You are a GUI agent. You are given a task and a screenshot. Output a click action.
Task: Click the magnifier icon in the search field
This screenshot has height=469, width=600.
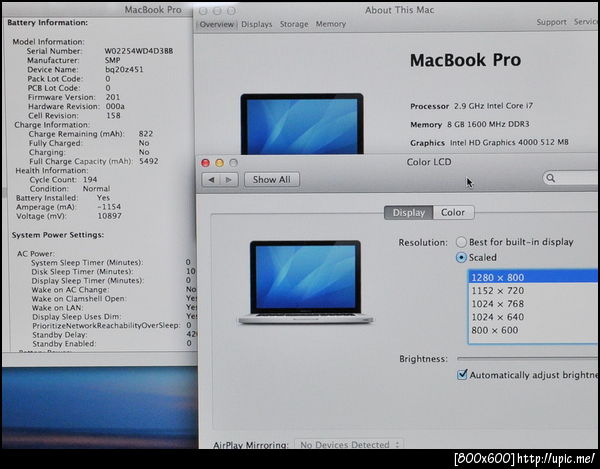click(551, 178)
